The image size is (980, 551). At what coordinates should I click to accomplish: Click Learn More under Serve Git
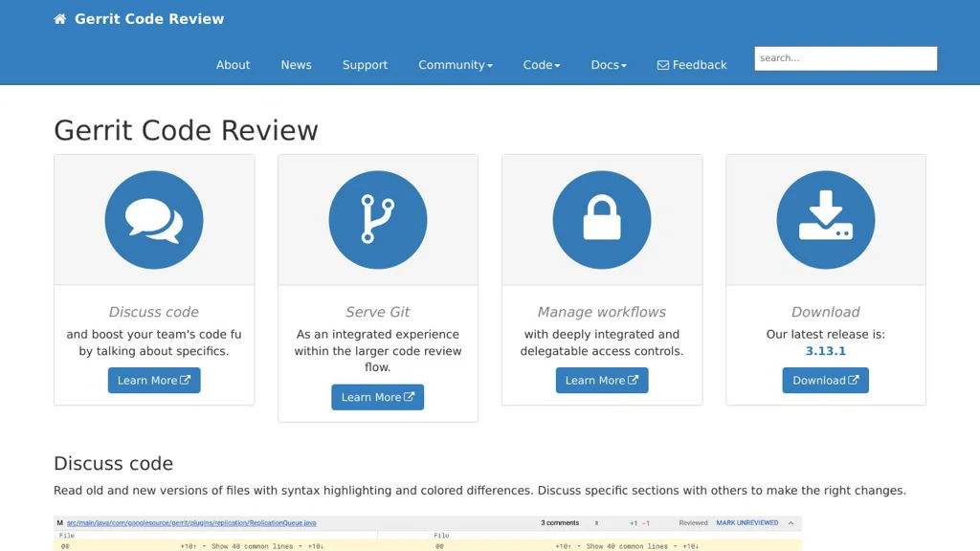(x=377, y=397)
